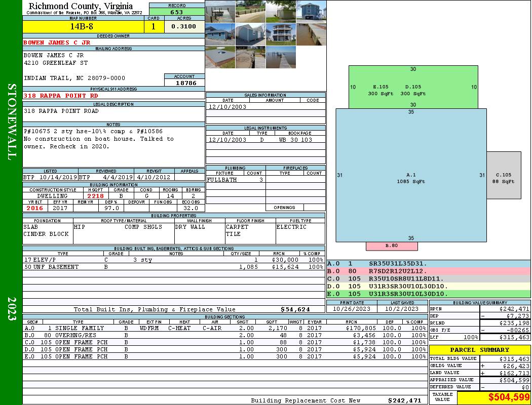
Task: Click the red 318 RAPPA POINT RD address
Action: [61, 95]
